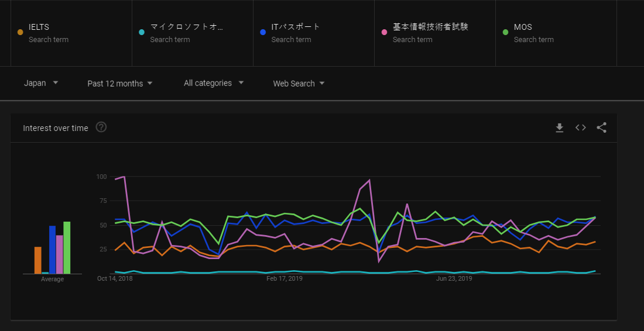Download the Interest over time data
Image resolution: width=644 pixels, height=331 pixels.
pos(559,128)
